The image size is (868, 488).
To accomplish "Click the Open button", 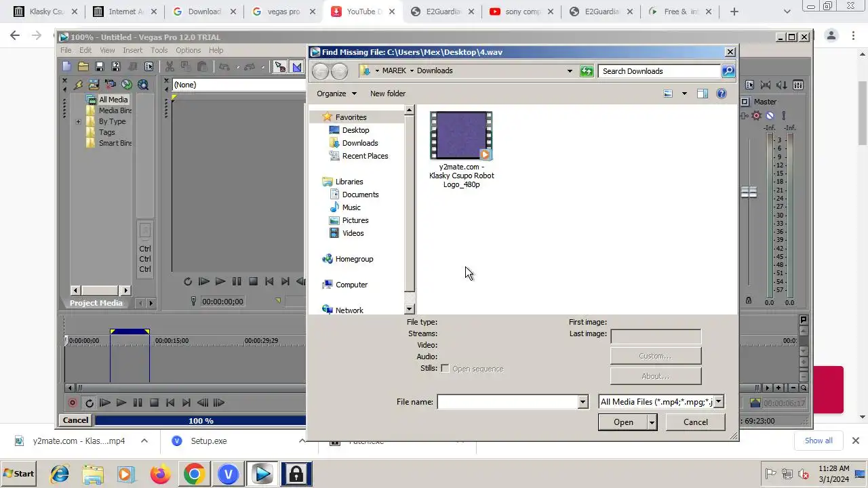I will 623,422.
